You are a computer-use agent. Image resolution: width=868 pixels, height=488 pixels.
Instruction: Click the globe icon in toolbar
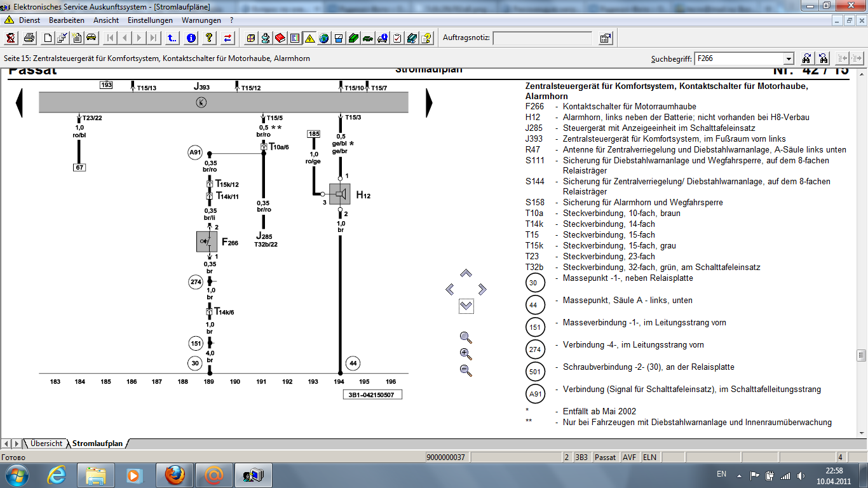[x=324, y=38]
